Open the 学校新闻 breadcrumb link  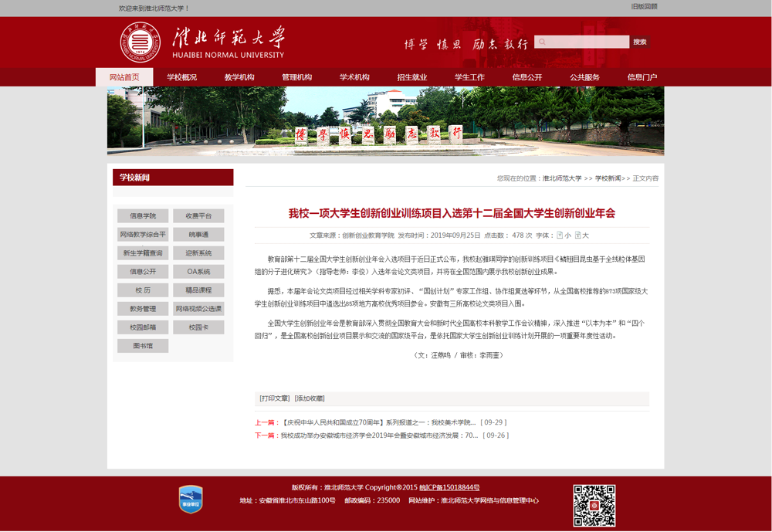(607, 178)
